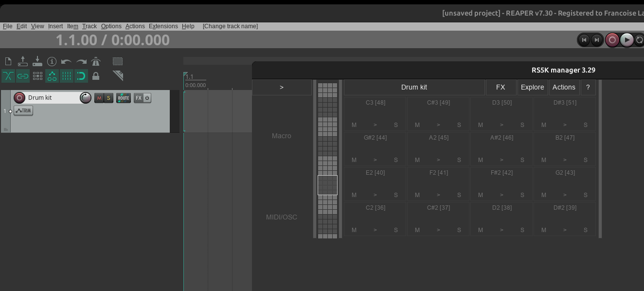This screenshot has width=644, height=291.
Task: Solo the A2 [45] pad
Action: 459,160
